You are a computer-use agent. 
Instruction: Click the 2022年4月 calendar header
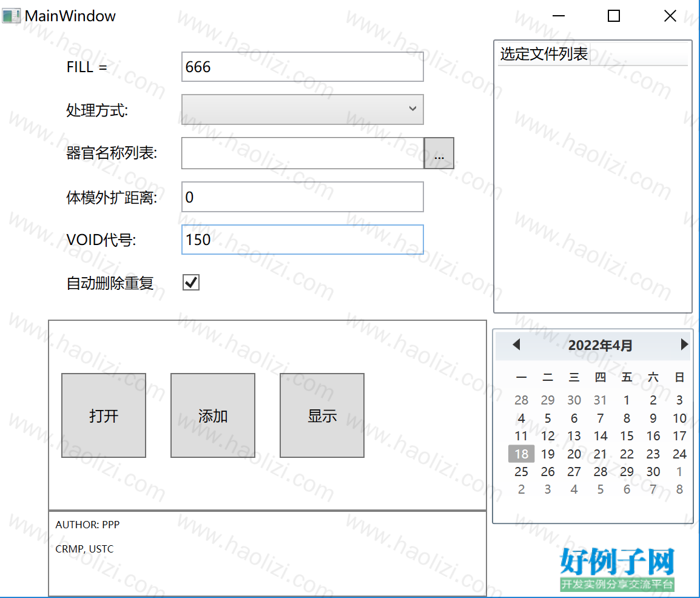pos(600,345)
